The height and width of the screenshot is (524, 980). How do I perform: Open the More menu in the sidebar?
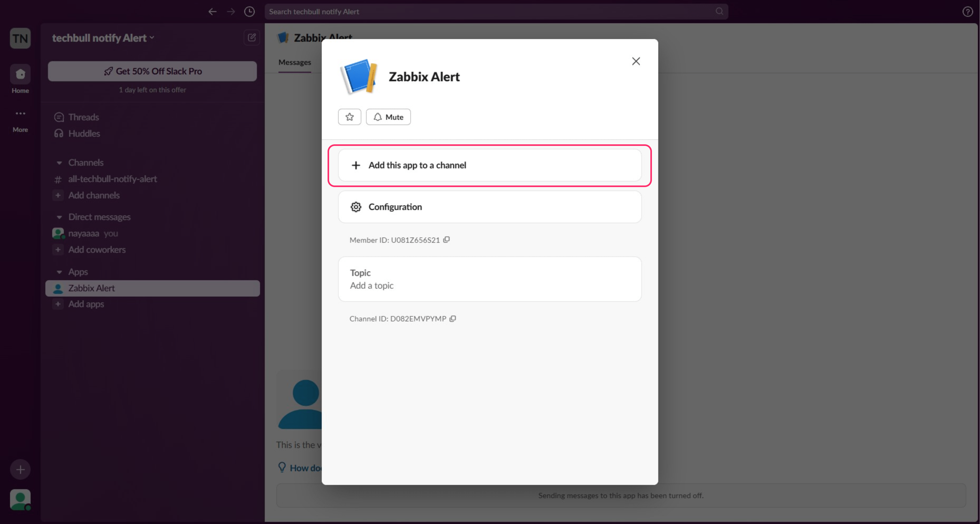tap(20, 114)
